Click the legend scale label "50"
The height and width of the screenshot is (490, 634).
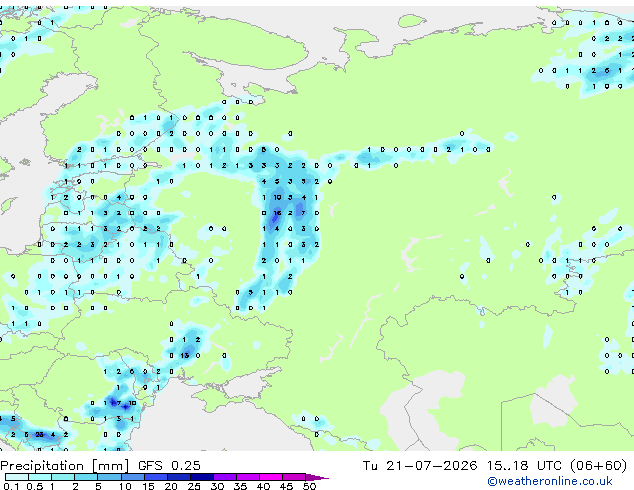pos(309,486)
